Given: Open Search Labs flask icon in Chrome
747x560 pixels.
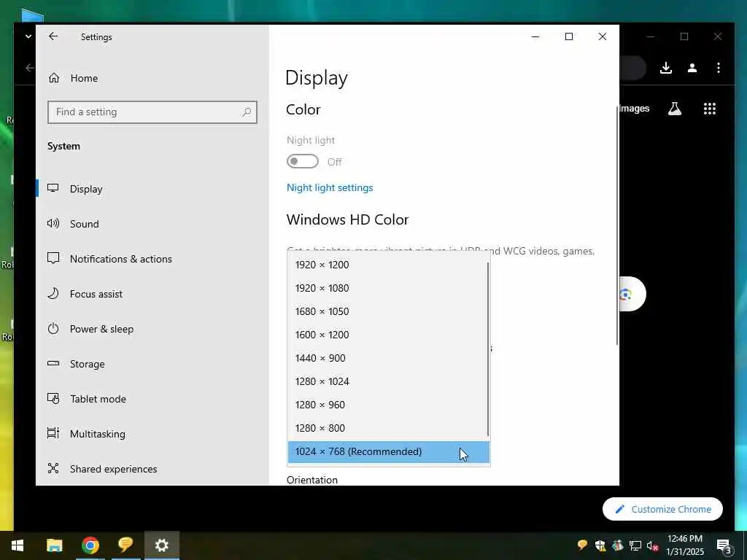Looking at the screenshot, I should 675,109.
